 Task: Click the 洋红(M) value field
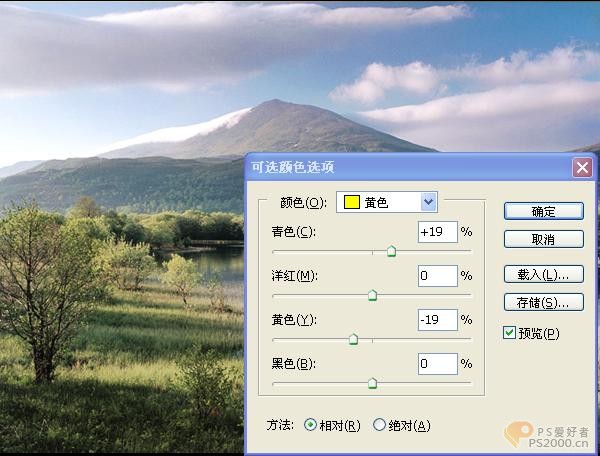438,276
